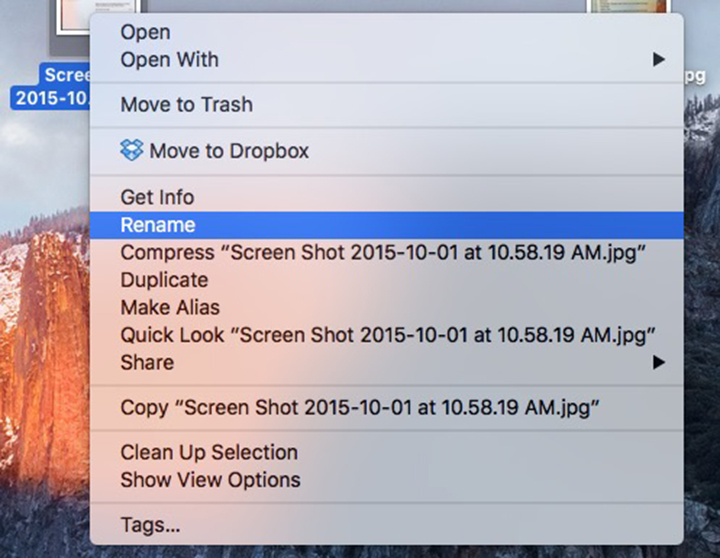Select the screenshot file thumbnail at top-left
The height and width of the screenshot is (558, 720).
click(73, 18)
